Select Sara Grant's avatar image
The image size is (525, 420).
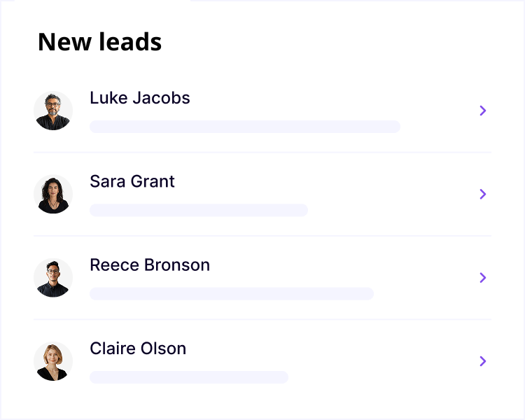pos(53,194)
